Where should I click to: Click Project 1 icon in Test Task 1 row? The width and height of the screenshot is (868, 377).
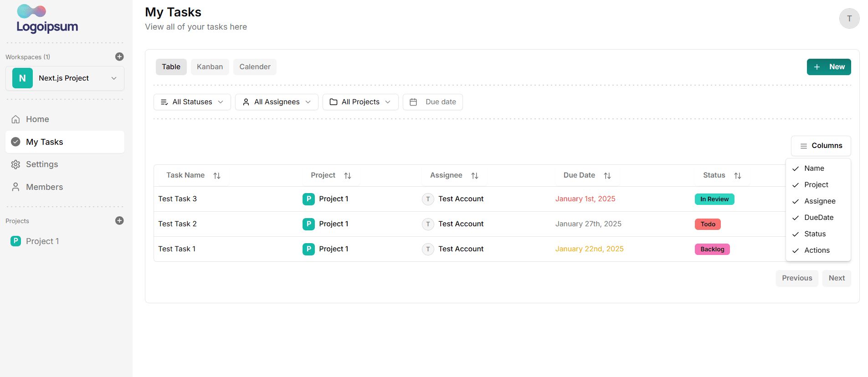[x=308, y=249]
